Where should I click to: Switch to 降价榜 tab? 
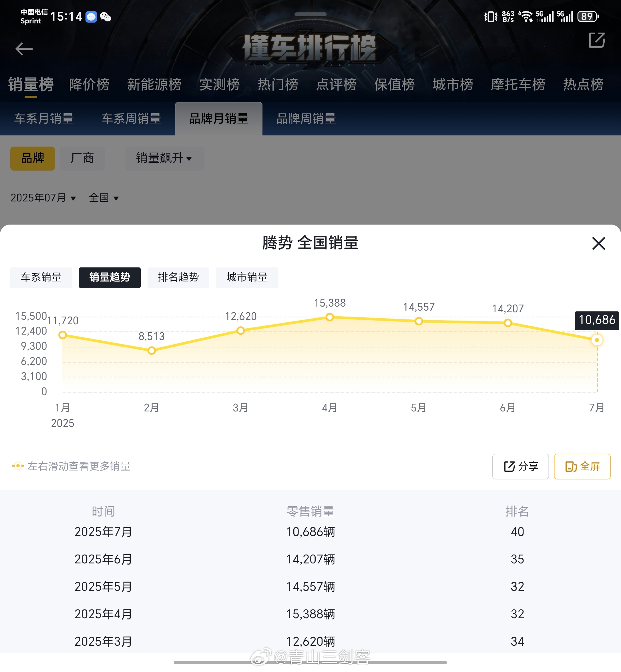[x=89, y=84]
